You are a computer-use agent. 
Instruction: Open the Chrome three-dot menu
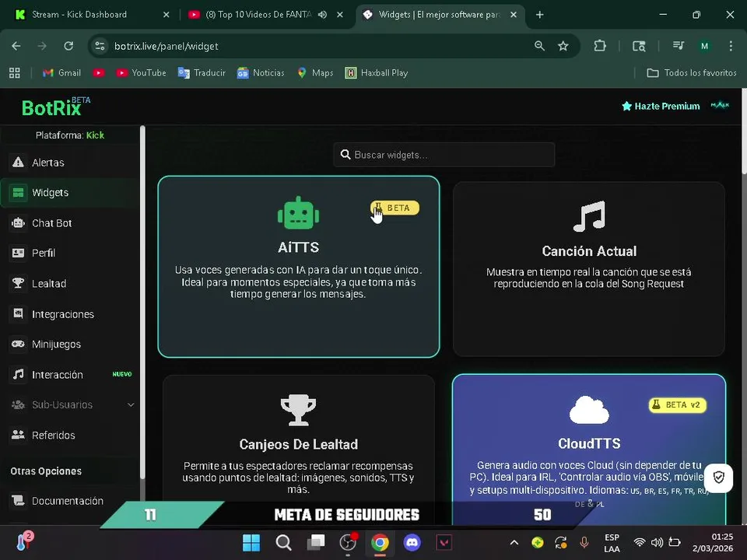tap(731, 46)
